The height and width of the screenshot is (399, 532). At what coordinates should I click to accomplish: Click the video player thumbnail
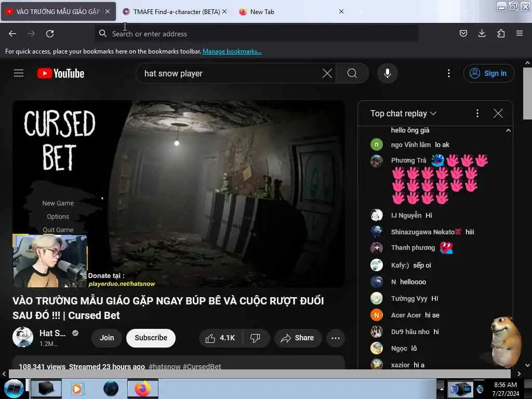click(179, 194)
